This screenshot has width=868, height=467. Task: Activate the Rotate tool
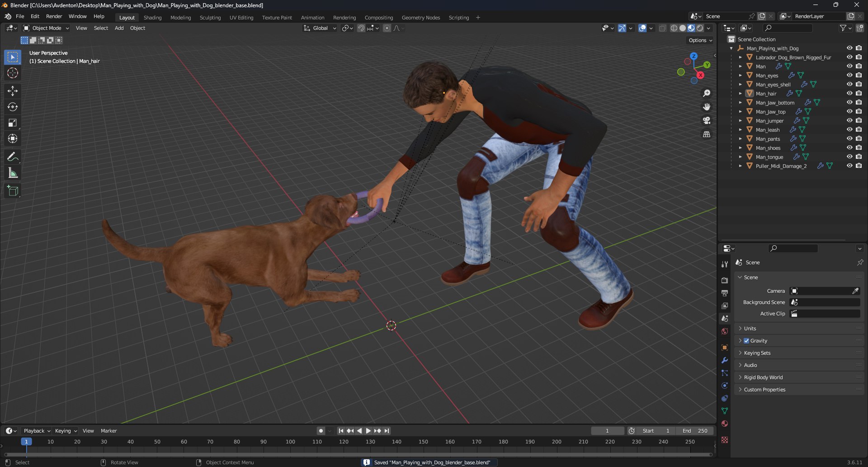(x=13, y=107)
